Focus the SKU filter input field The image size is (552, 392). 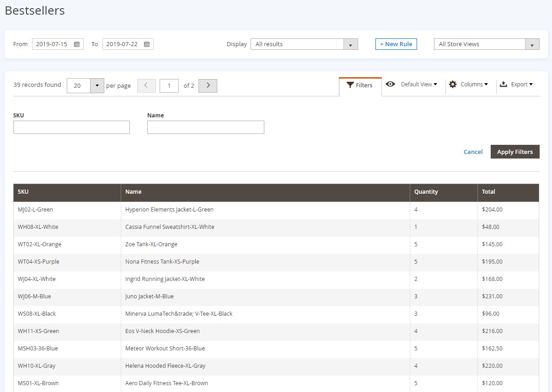(71, 127)
